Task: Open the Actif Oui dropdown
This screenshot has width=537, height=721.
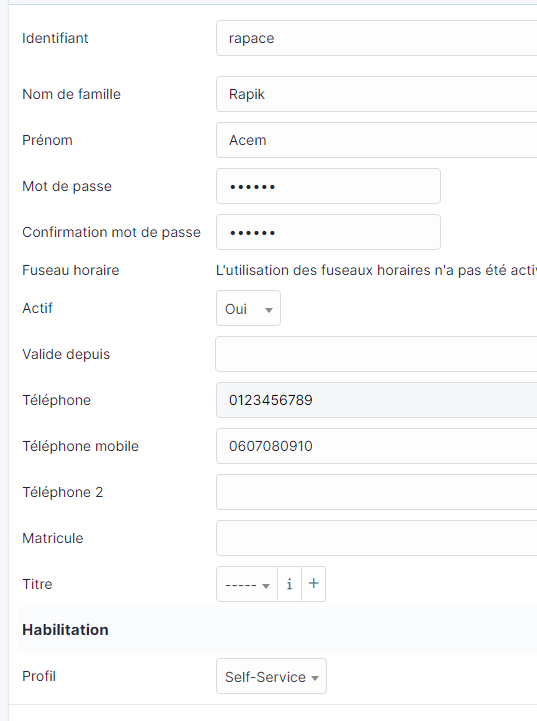Action: click(248, 308)
